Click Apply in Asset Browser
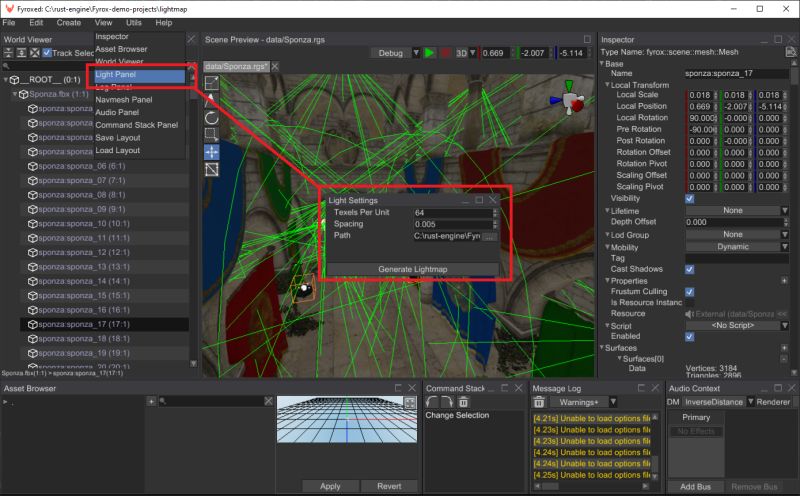The image size is (800, 496). coord(330,486)
